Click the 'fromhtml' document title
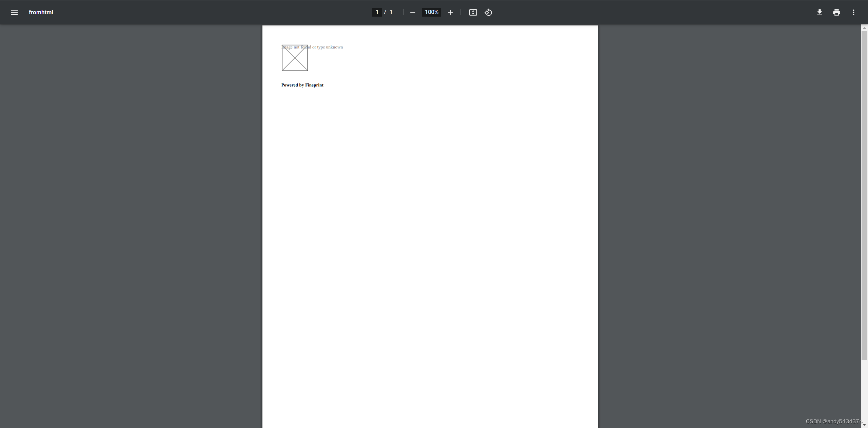Image resolution: width=868 pixels, height=428 pixels. (41, 12)
